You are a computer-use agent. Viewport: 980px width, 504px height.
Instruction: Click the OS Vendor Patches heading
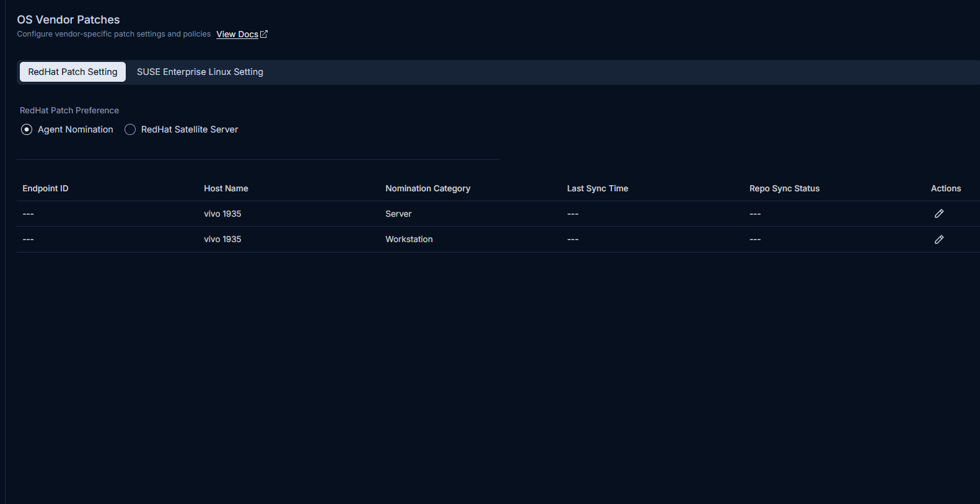point(68,20)
